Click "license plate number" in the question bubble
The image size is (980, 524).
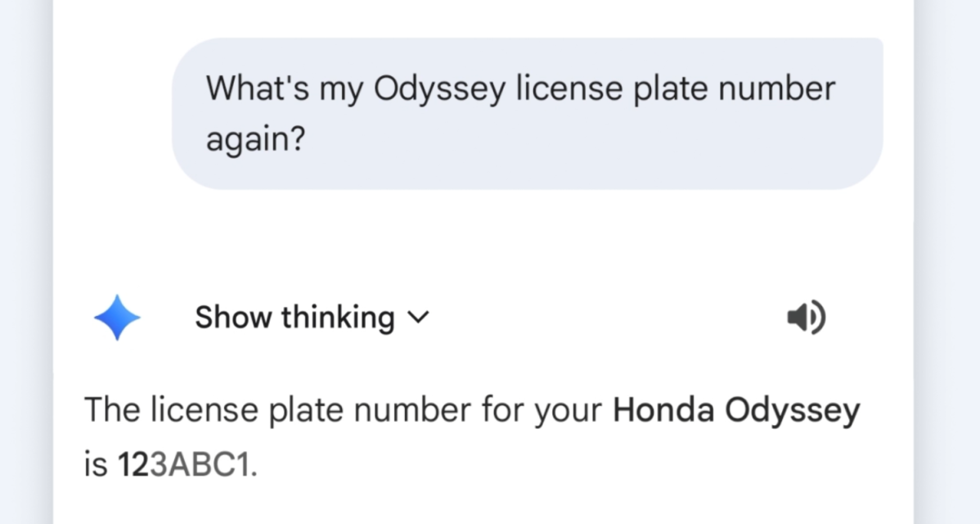(676, 88)
